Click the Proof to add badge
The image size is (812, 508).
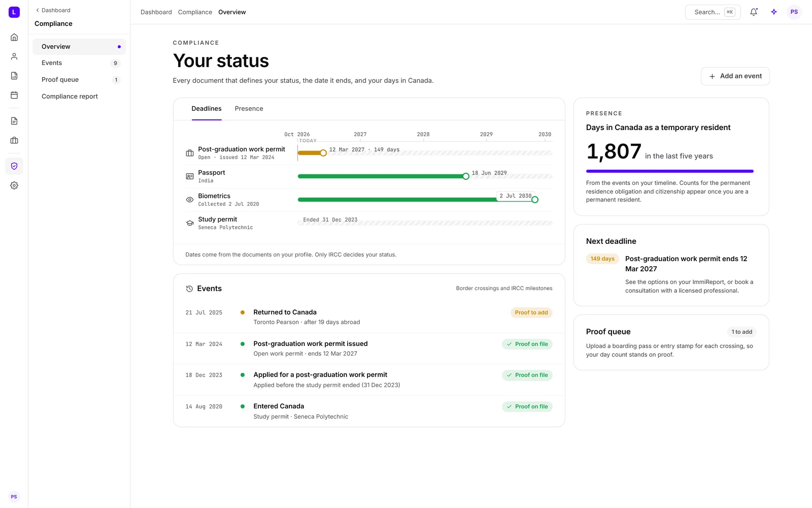tap(531, 312)
